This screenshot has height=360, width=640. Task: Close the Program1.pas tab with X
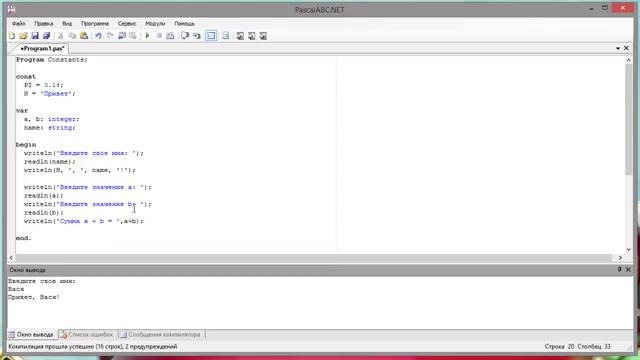(x=626, y=49)
